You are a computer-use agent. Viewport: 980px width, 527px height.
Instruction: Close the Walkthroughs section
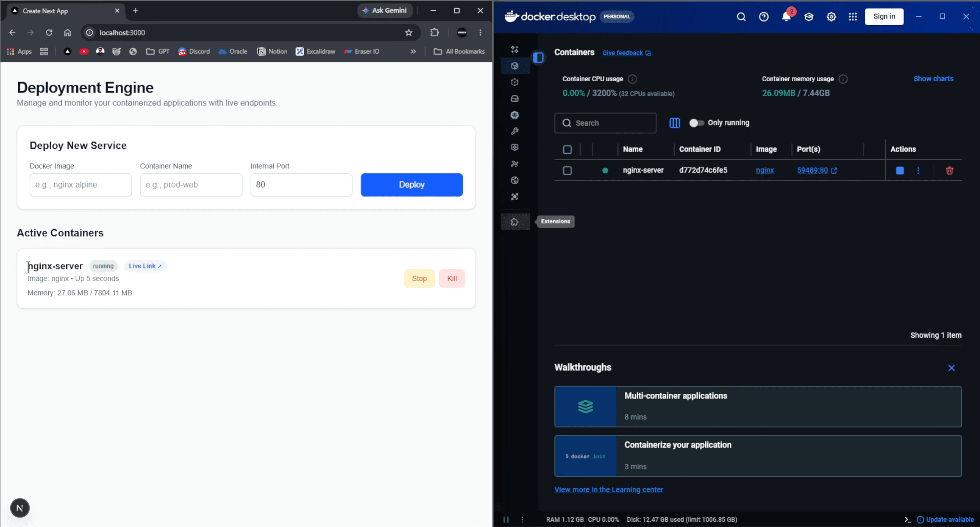(x=951, y=368)
